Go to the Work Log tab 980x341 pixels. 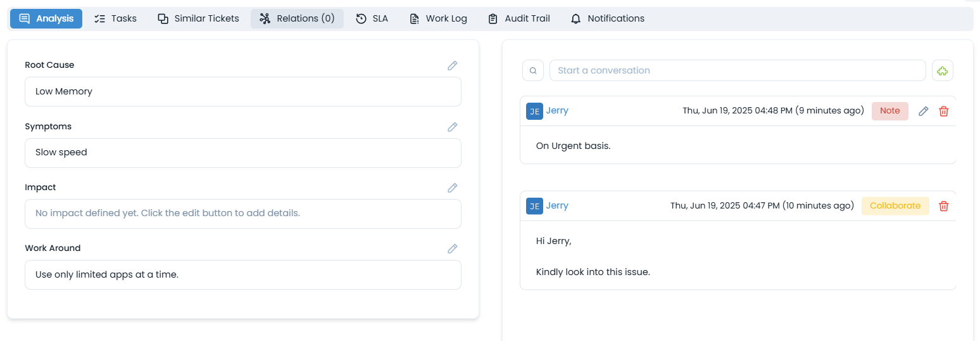(438, 18)
